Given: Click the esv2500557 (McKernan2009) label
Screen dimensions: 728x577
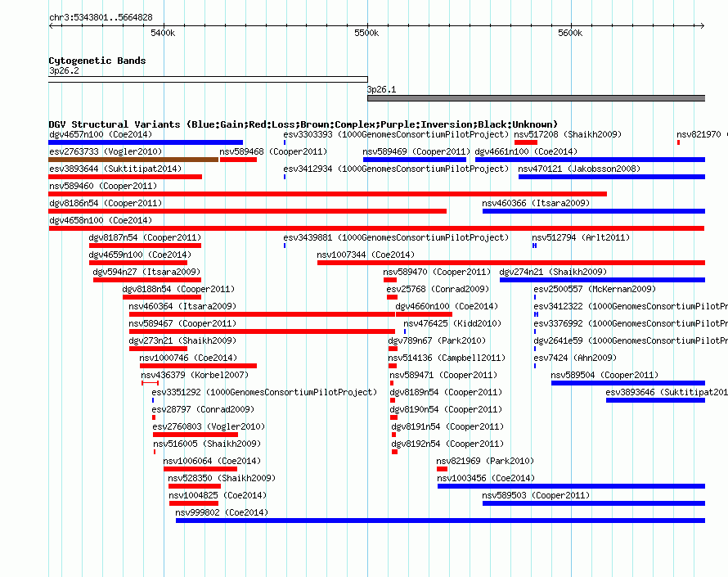Looking at the screenshot, I should tap(595, 290).
